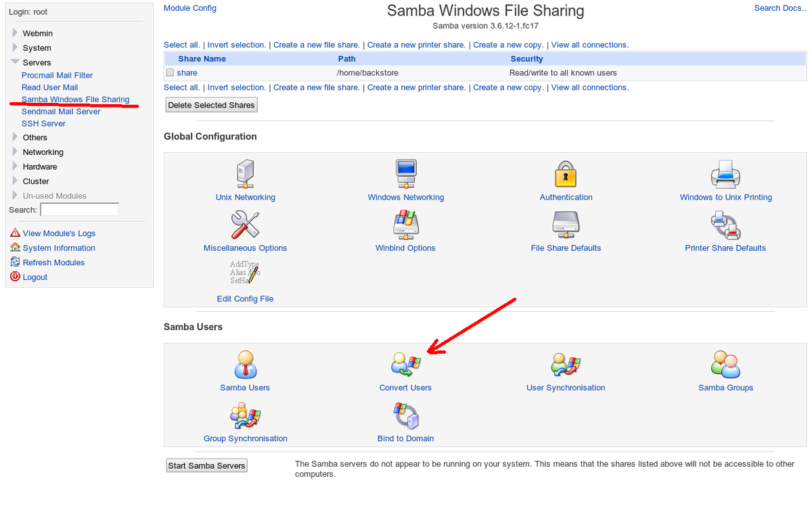
Task: Click the Logout text link
Action: 35,277
